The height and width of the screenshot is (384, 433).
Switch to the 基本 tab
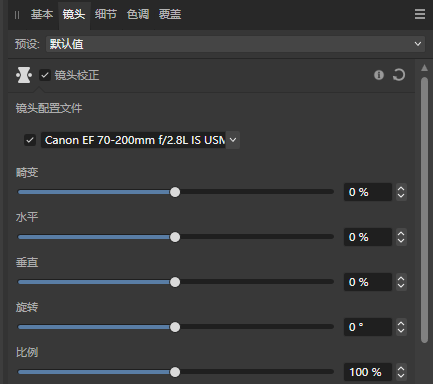click(42, 14)
